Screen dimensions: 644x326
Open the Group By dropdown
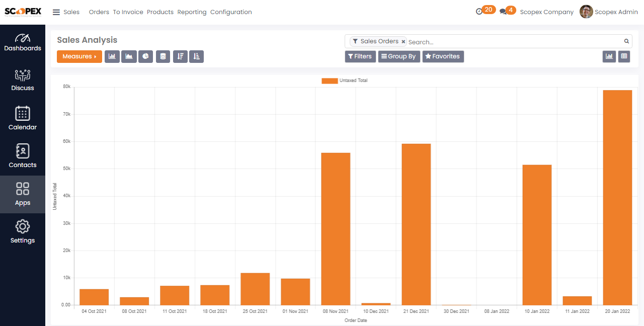(x=398, y=56)
